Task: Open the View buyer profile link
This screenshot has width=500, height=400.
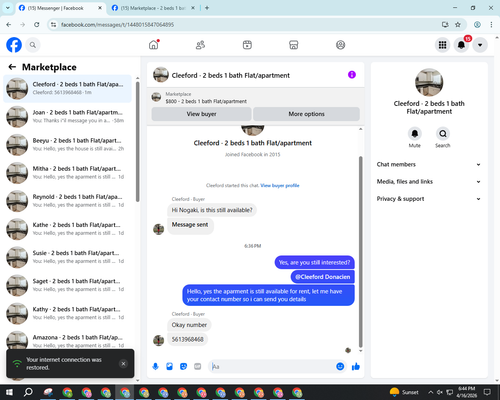Action: click(x=280, y=185)
